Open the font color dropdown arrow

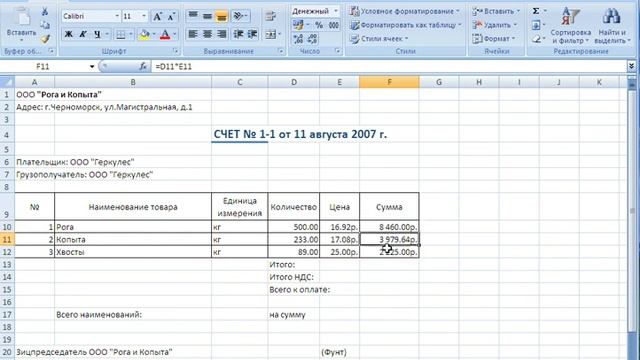point(175,35)
